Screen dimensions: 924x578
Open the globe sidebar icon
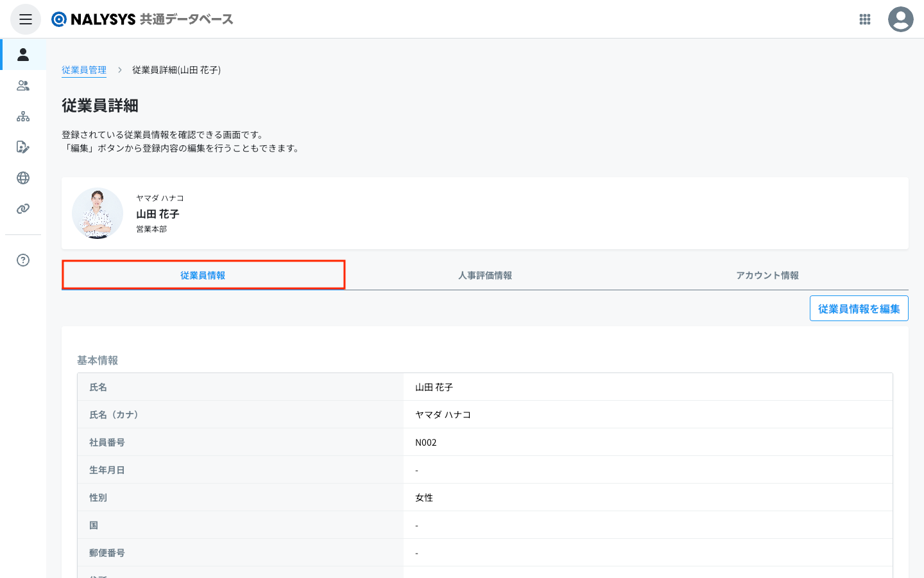click(x=23, y=178)
